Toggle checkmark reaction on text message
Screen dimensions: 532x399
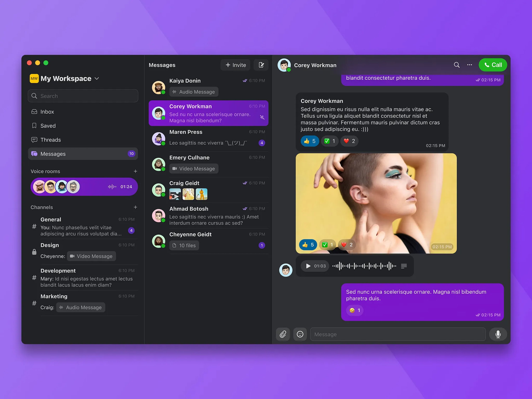329,141
